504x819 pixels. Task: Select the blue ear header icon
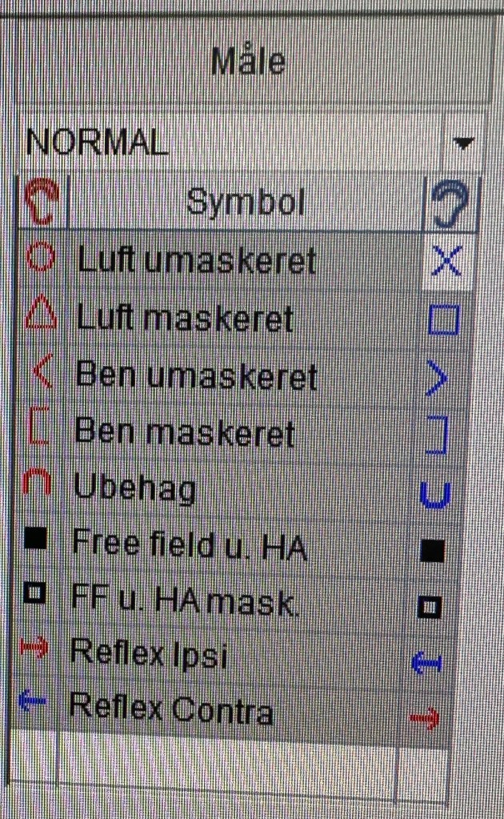pos(449,206)
